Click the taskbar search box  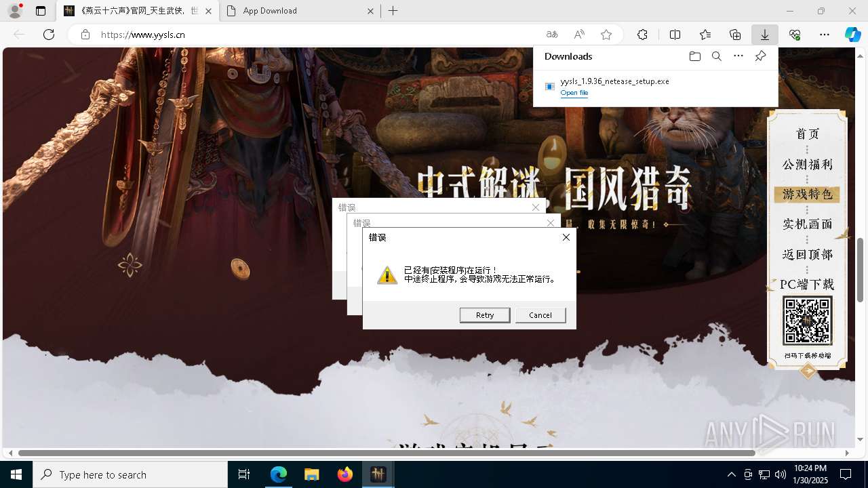(x=130, y=474)
